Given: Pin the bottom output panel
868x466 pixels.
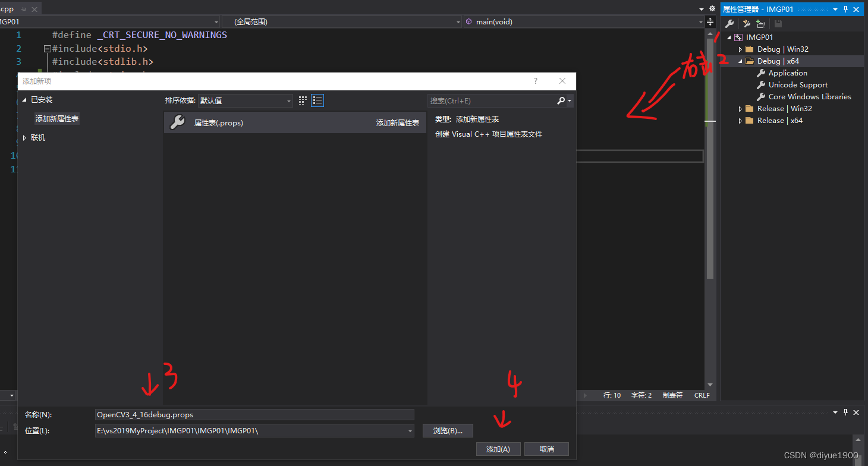Looking at the screenshot, I should tap(845, 412).
